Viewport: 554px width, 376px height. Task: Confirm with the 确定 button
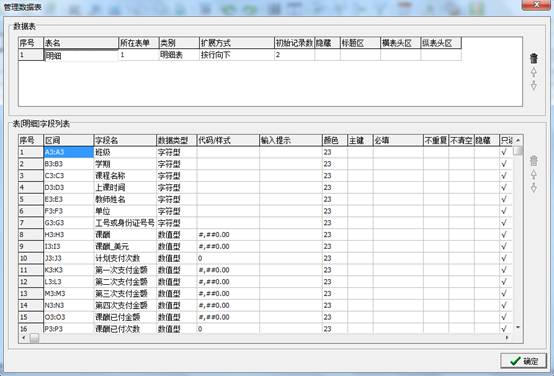(524, 361)
